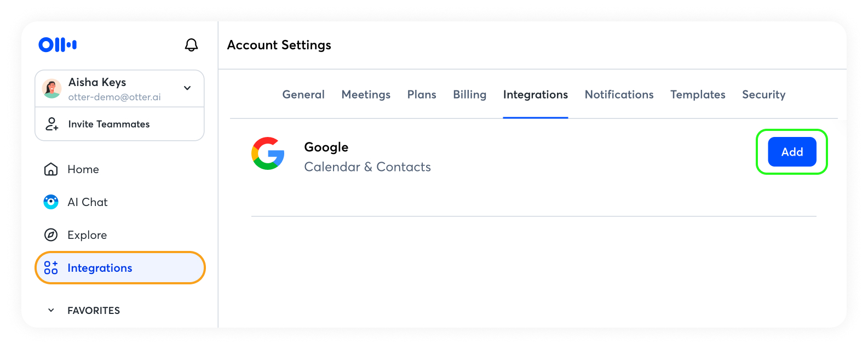Click the Invite Teammates person icon
The image size is (868, 349).
[51, 124]
